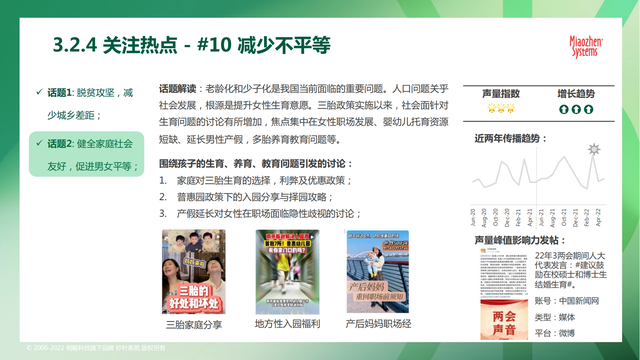Image resolution: width=640 pixels, height=360 pixels.
Task: Click the checkmark beside 话题2
Action: click(x=39, y=143)
